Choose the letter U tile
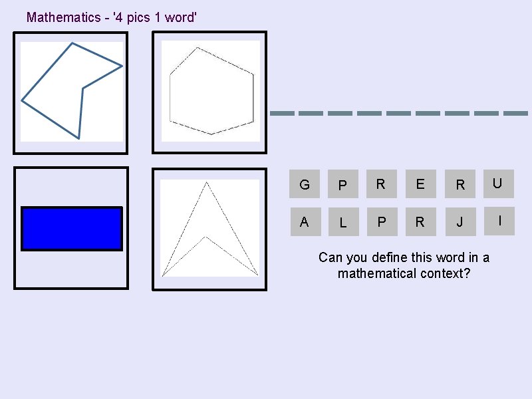 coord(499,184)
